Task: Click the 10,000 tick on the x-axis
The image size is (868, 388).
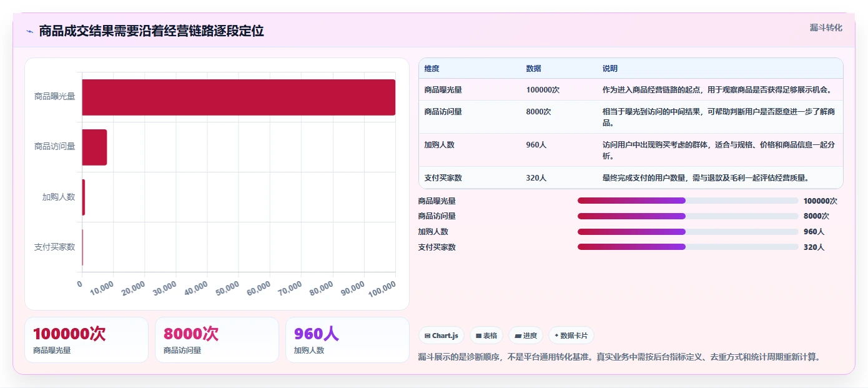Action: pyautogui.click(x=102, y=288)
